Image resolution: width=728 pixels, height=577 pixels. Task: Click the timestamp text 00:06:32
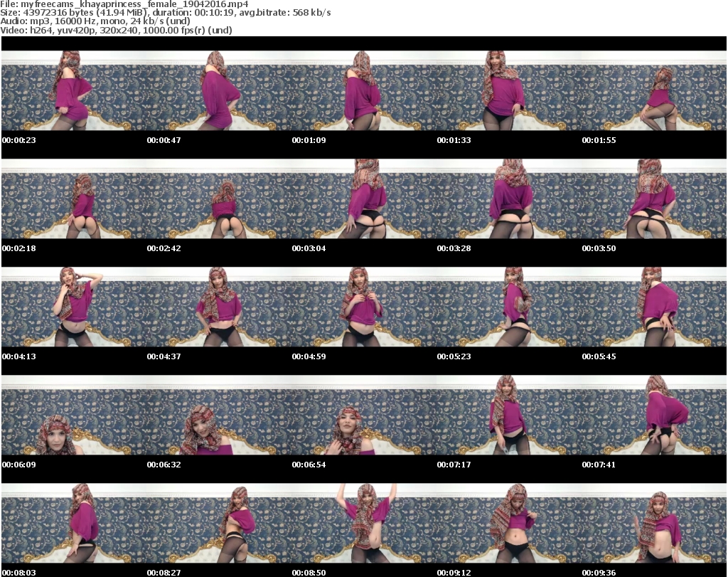point(164,465)
